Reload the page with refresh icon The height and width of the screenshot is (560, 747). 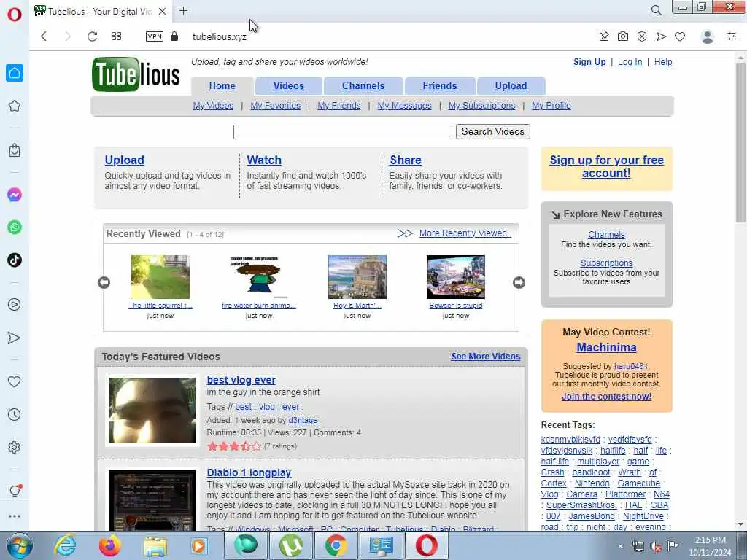[92, 36]
